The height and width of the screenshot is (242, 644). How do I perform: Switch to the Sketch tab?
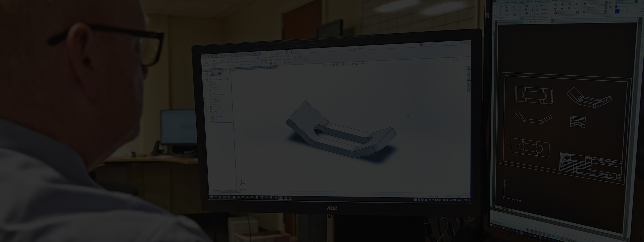coord(213,70)
